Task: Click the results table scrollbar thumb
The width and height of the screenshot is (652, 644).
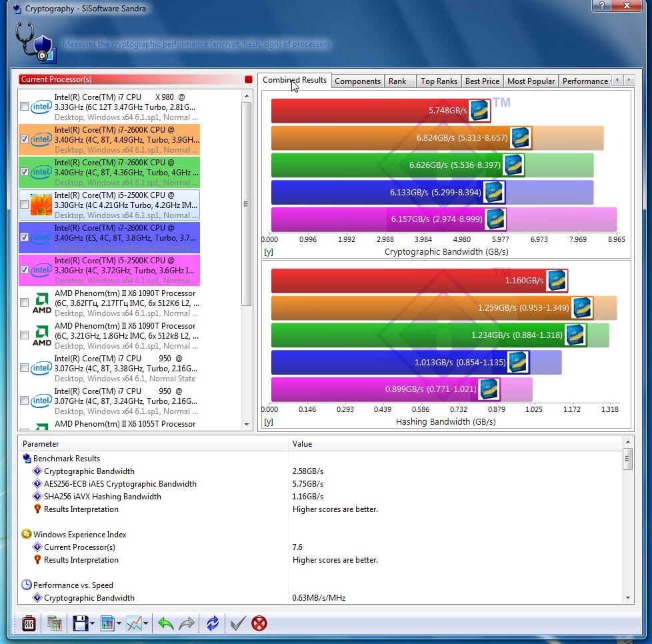Action: point(628,459)
